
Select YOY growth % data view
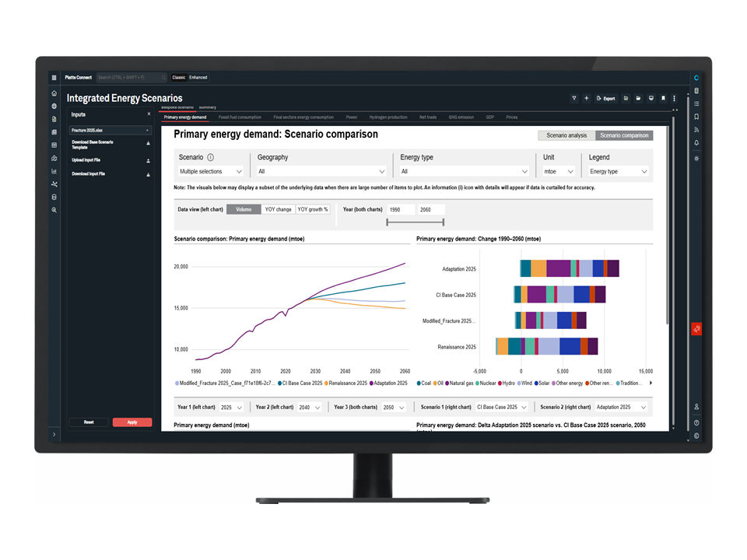pyautogui.click(x=313, y=209)
